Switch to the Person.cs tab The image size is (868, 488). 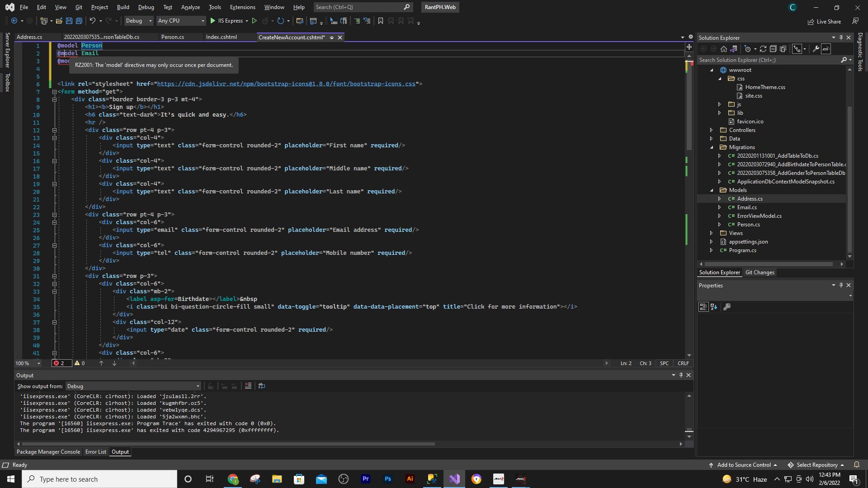[x=173, y=37]
